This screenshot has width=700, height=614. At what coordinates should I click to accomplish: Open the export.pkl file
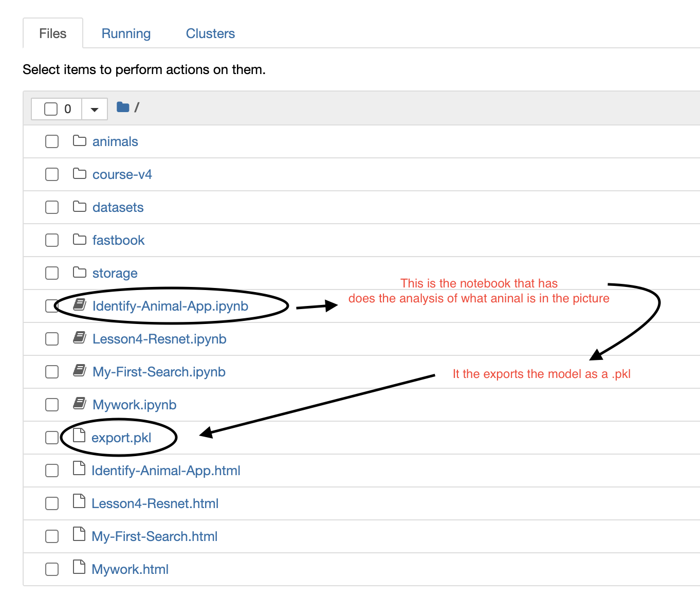pyautogui.click(x=121, y=438)
